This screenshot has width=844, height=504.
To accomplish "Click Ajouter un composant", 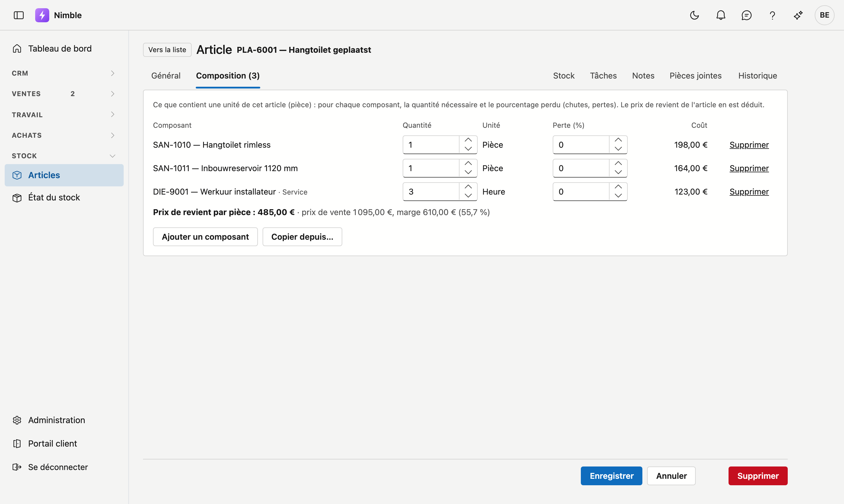I will tap(205, 237).
